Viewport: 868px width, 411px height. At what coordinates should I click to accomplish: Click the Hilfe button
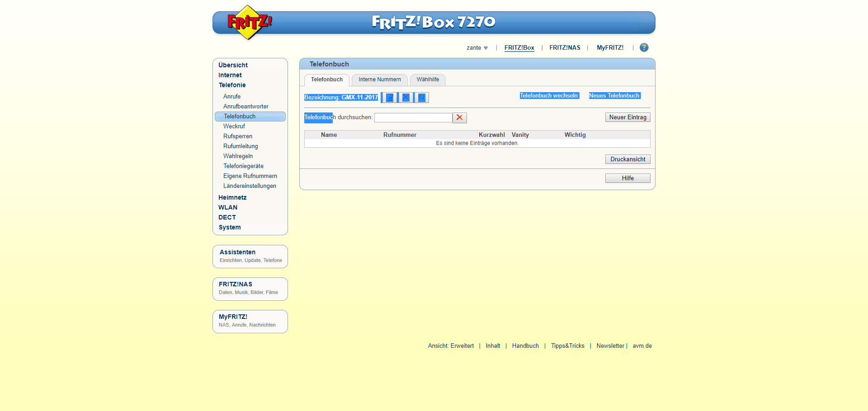coord(627,178)
